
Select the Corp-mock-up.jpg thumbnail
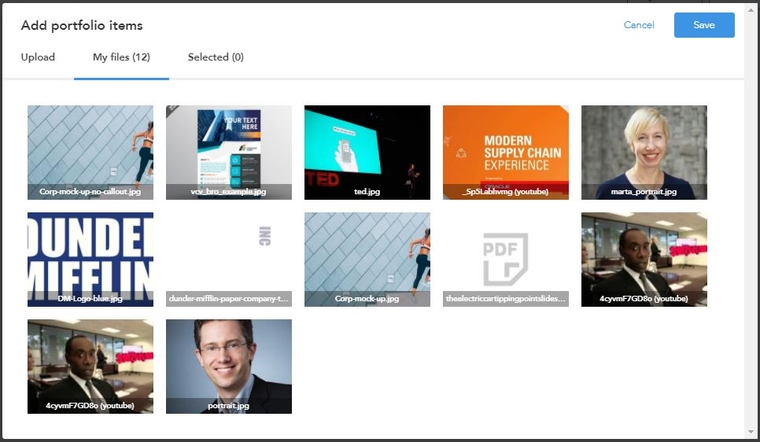pos(367,259)
